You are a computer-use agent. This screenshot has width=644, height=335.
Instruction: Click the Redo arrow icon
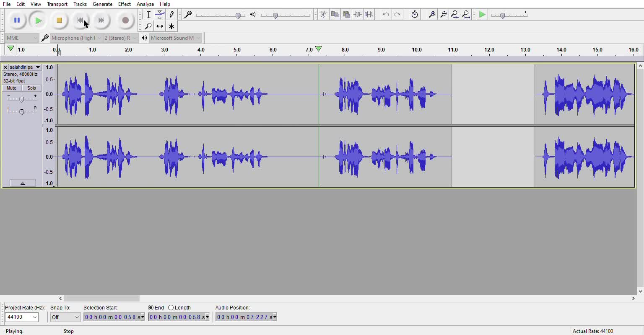pyautogui.click(x=397, y=15)
